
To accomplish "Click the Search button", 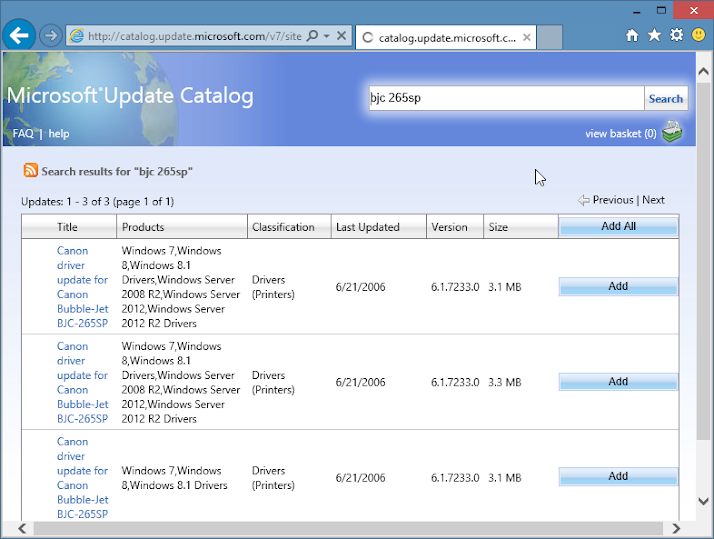I will 666,98.
